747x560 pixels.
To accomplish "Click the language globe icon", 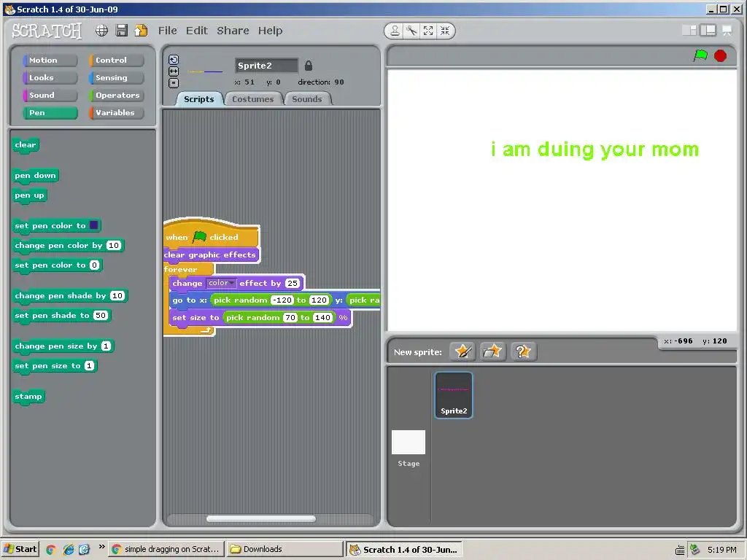I will (x=101, y=31).
